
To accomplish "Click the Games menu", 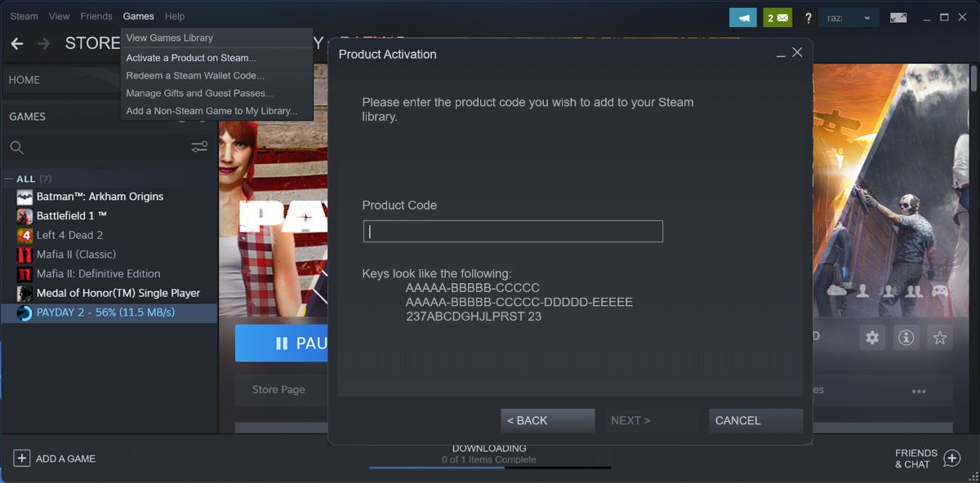I will click(x=138, y=16).
